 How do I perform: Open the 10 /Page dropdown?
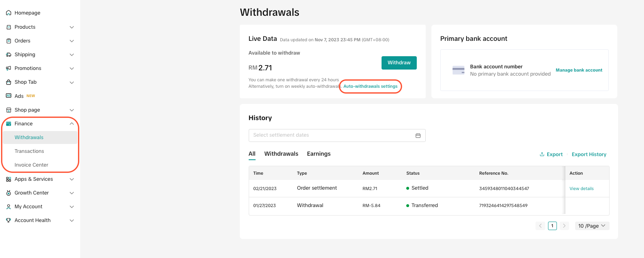592,226
